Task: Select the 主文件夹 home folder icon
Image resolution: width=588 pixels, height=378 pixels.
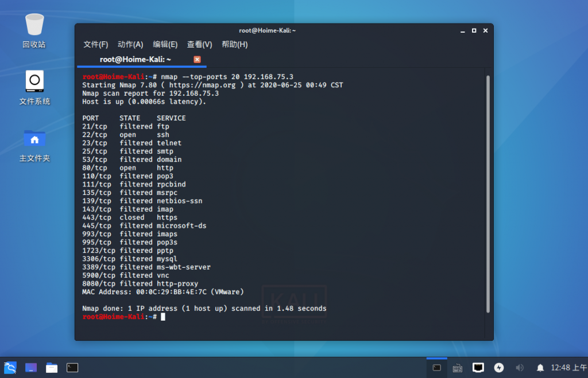Action: [x=34, y=146]
